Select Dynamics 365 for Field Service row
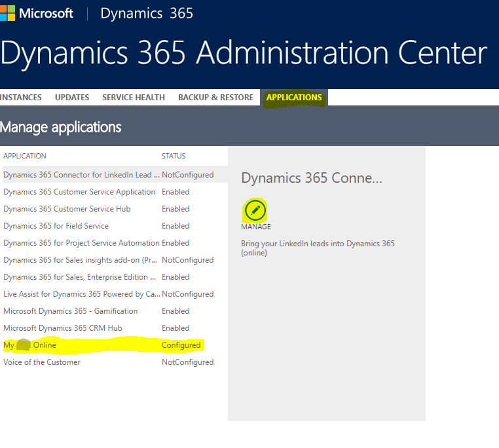 115,226
